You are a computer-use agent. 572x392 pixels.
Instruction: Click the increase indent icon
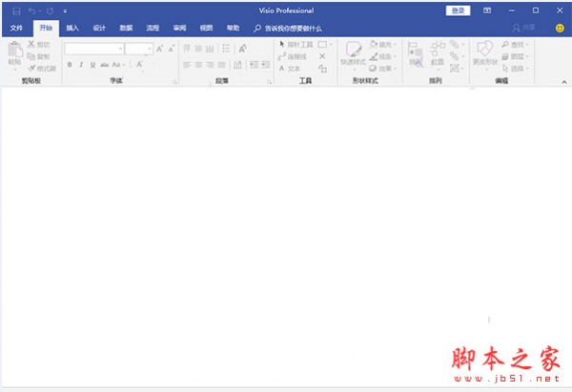tap(266, 65)
